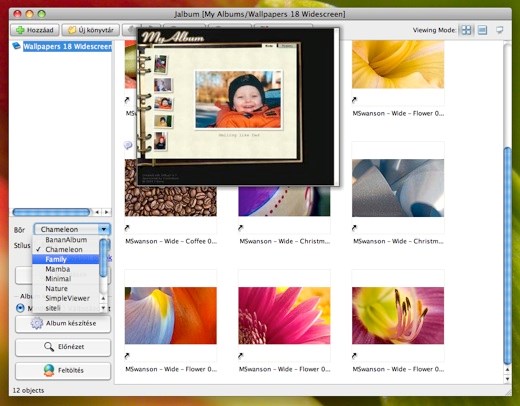Click the Feltöltés upload button
The height and width of the screenshot is (406, 520).
tap(63, 371)
